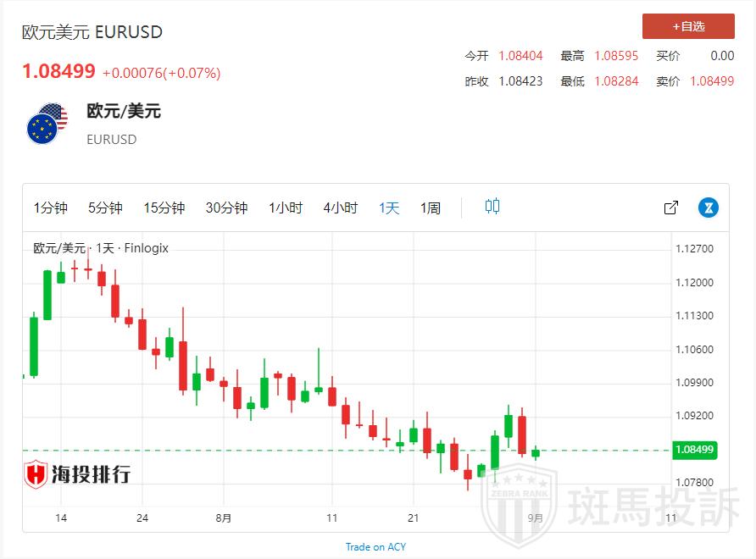
Task: Choose the 4小时 timeframe
Action: 341,208
